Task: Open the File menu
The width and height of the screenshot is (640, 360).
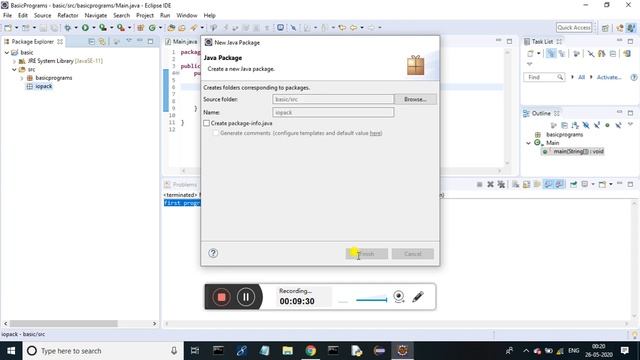Action: [7, 15]
